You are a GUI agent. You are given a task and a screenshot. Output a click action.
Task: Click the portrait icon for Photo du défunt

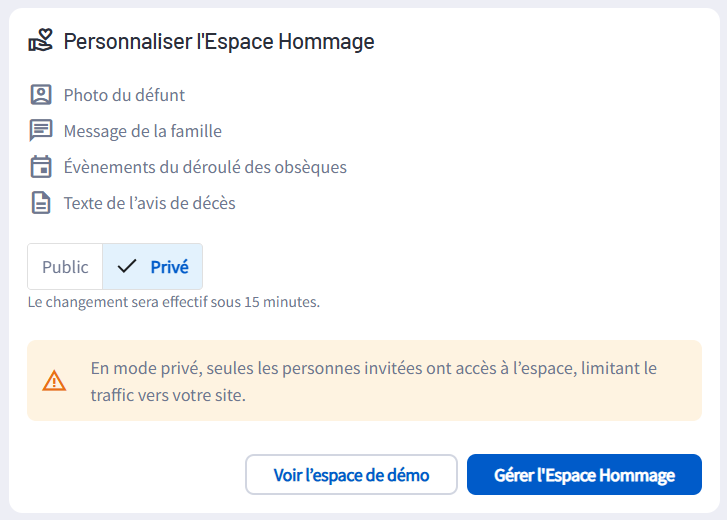[40, 95]
